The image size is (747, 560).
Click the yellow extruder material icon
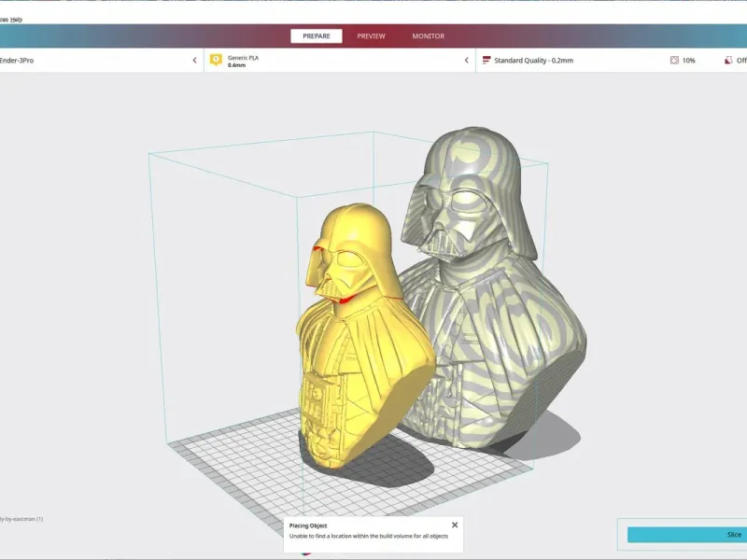tap(216, 60)
